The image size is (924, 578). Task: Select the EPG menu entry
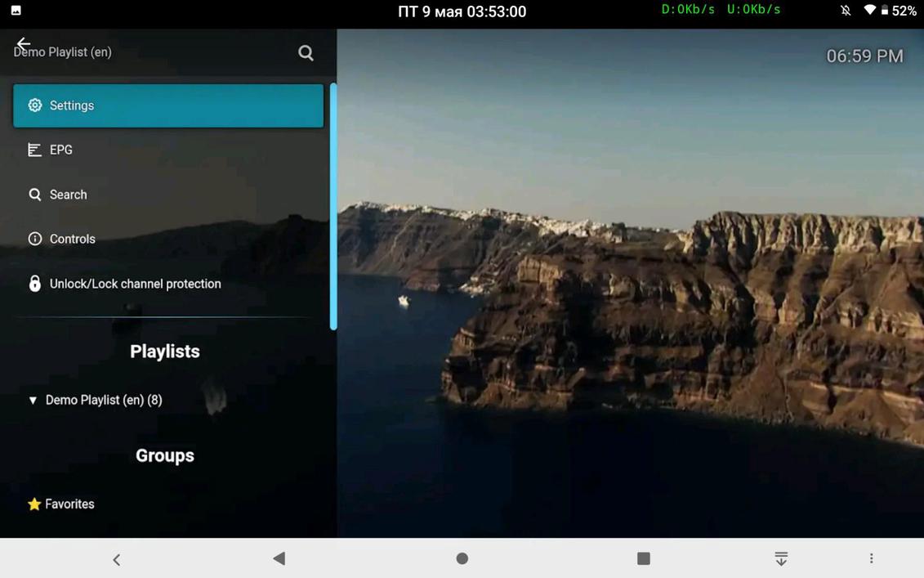[61, 149]
